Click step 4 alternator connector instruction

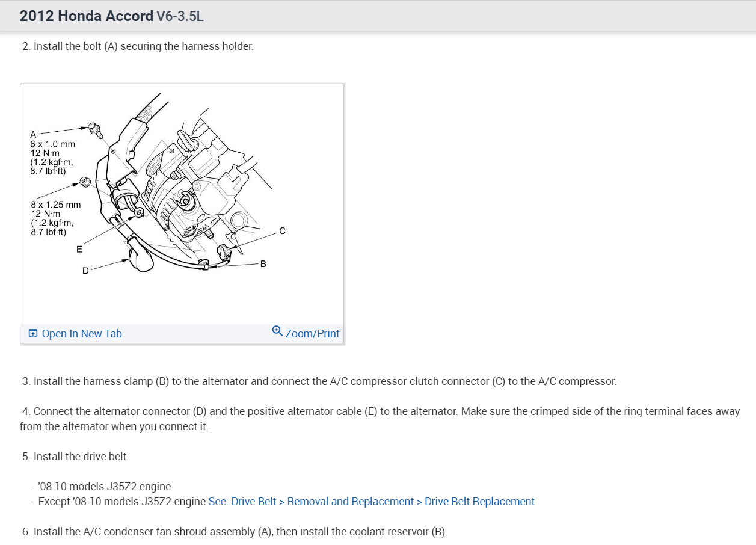pos(380,419)
